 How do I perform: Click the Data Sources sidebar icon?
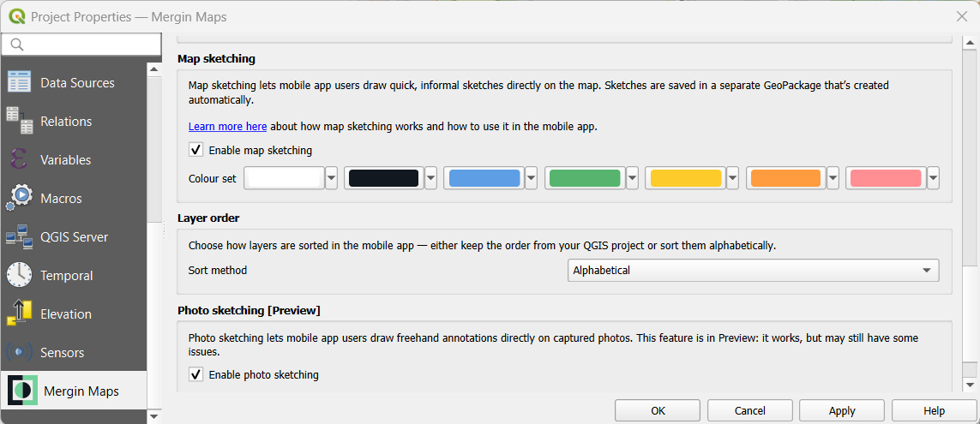click(19, 83)
